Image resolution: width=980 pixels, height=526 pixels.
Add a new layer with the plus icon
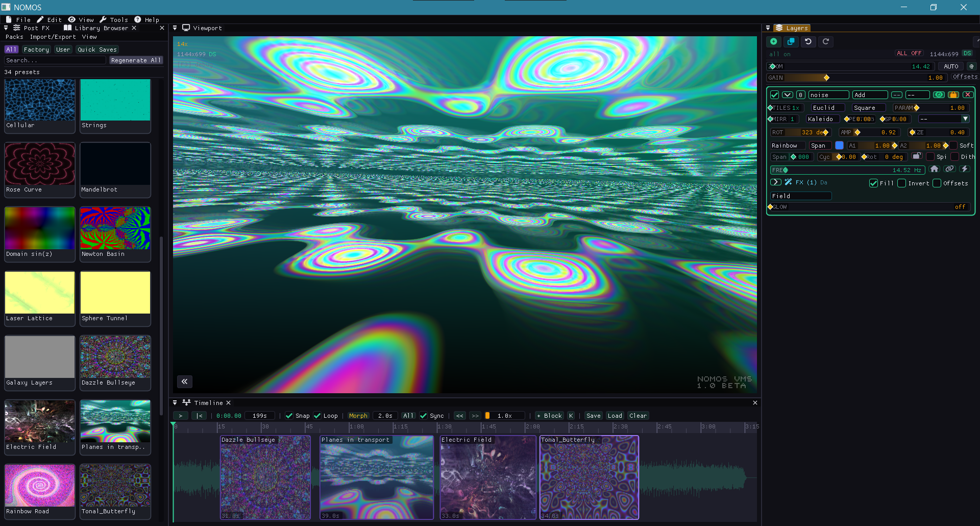point(774,41)
